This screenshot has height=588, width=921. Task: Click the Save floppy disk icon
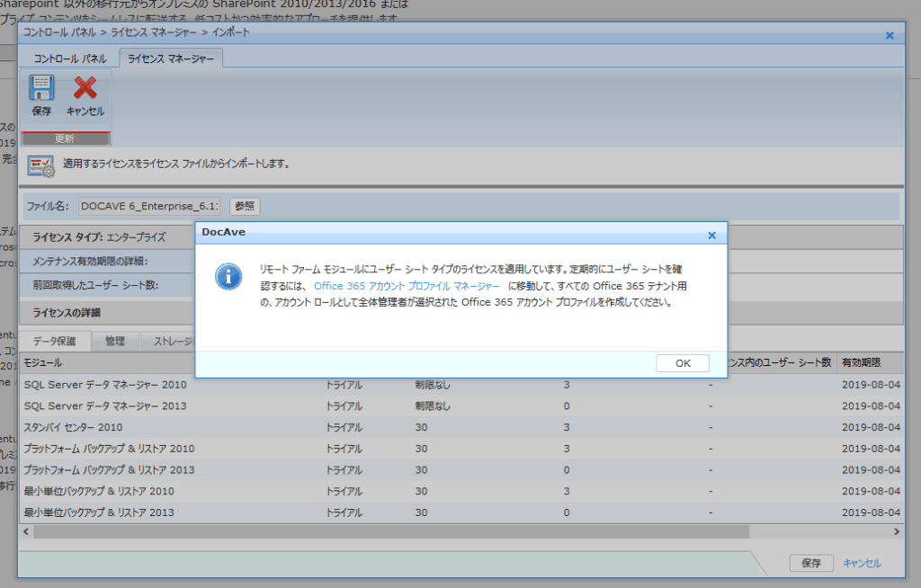[x=41, y=88]
